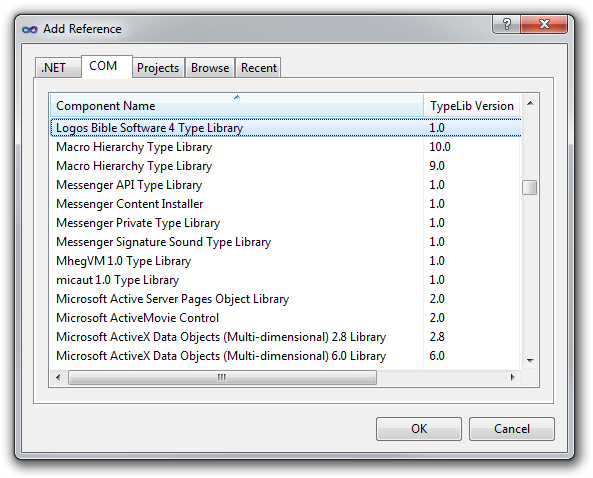593x478 pixels.
Task: Select Microsoft Active Server Pages Object Library
Action: [x=286, y=299]
